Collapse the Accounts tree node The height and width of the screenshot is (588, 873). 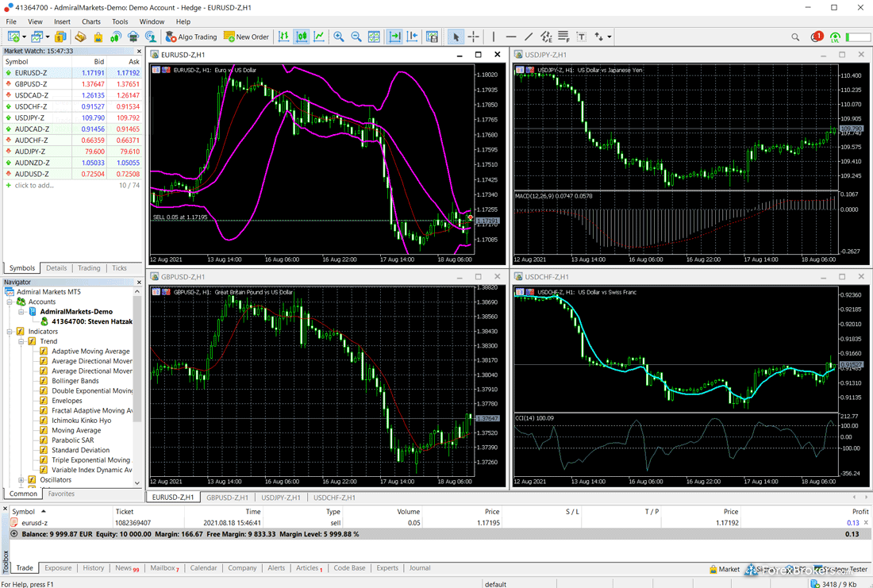pyautogui.click(x=10, y=302)
